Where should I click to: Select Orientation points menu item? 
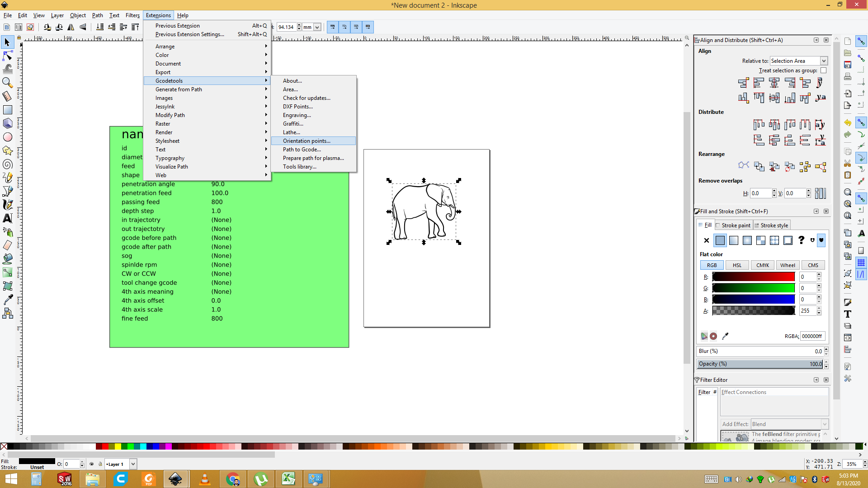click(x=307, y=141)
